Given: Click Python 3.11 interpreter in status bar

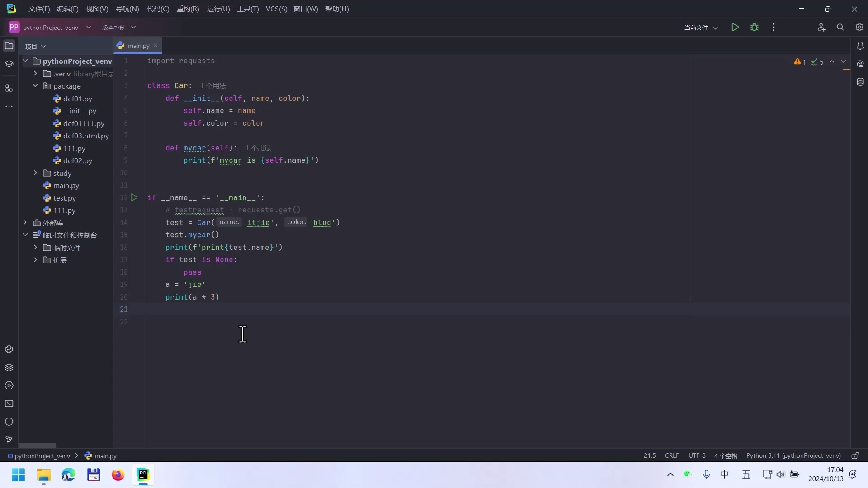Looking at the screenshot, I should pos(793,455).
